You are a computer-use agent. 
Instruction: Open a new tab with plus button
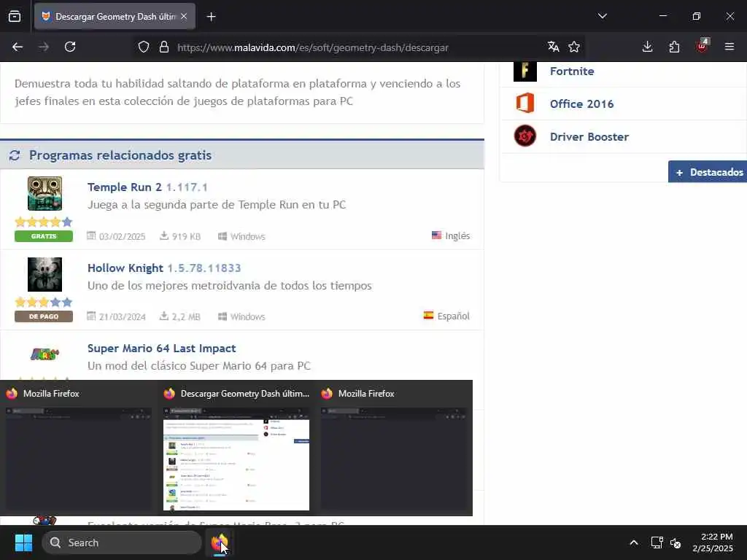(x=211, y=17)
